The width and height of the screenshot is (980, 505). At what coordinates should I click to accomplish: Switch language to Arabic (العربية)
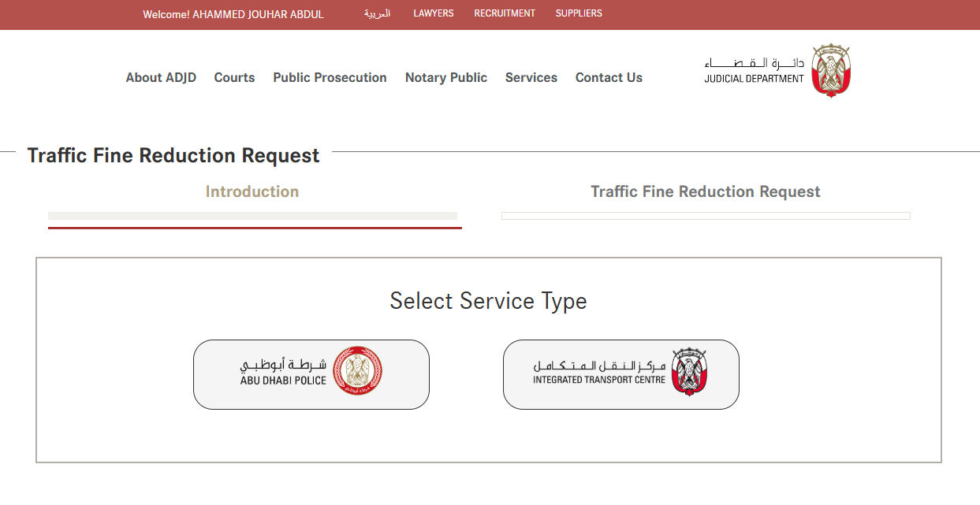pos(377,13)
